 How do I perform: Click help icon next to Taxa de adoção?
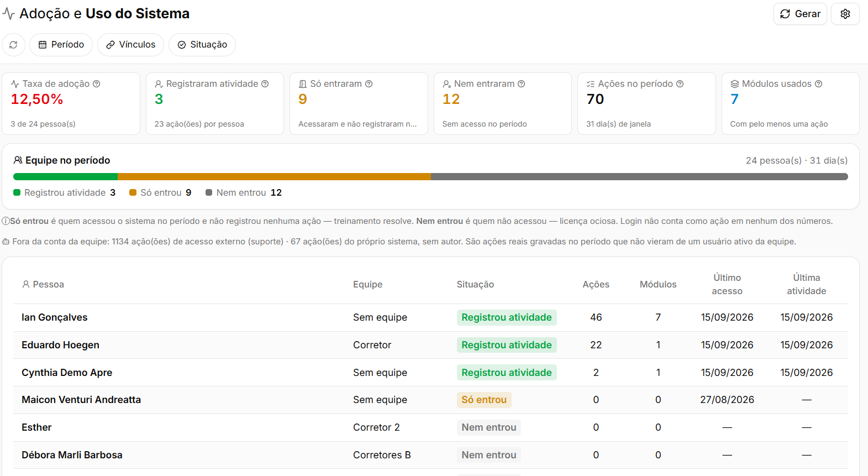point(96,84)
